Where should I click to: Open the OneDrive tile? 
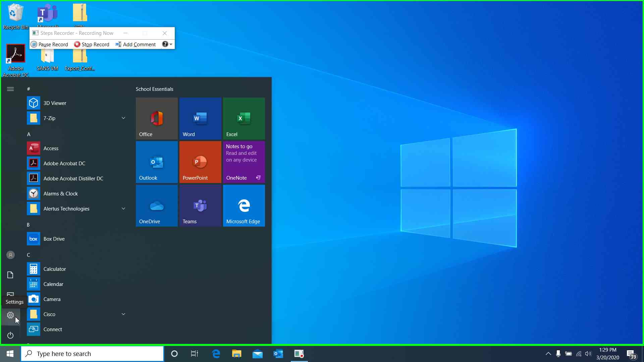(x=157, y=205)
